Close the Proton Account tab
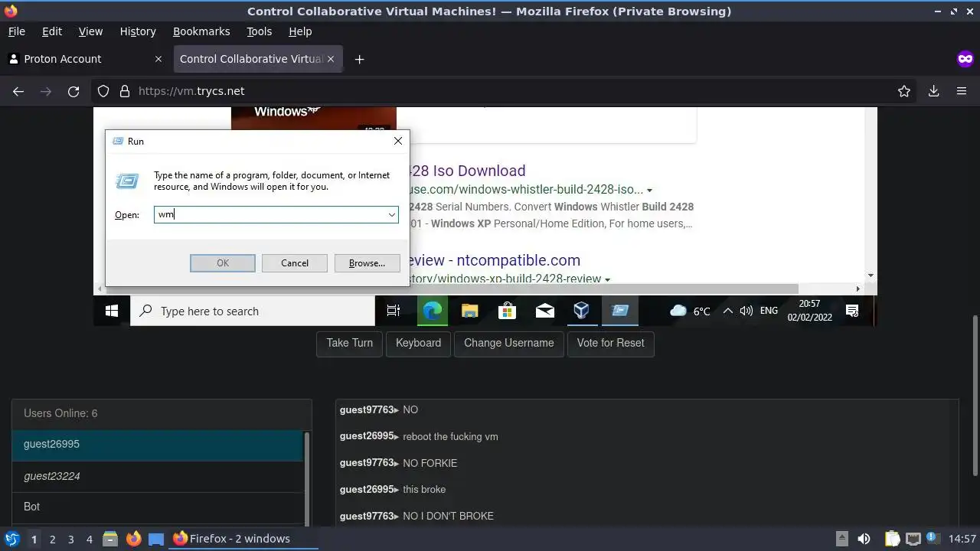The height and width of the screenshot is (551, 980). point(158,59)
